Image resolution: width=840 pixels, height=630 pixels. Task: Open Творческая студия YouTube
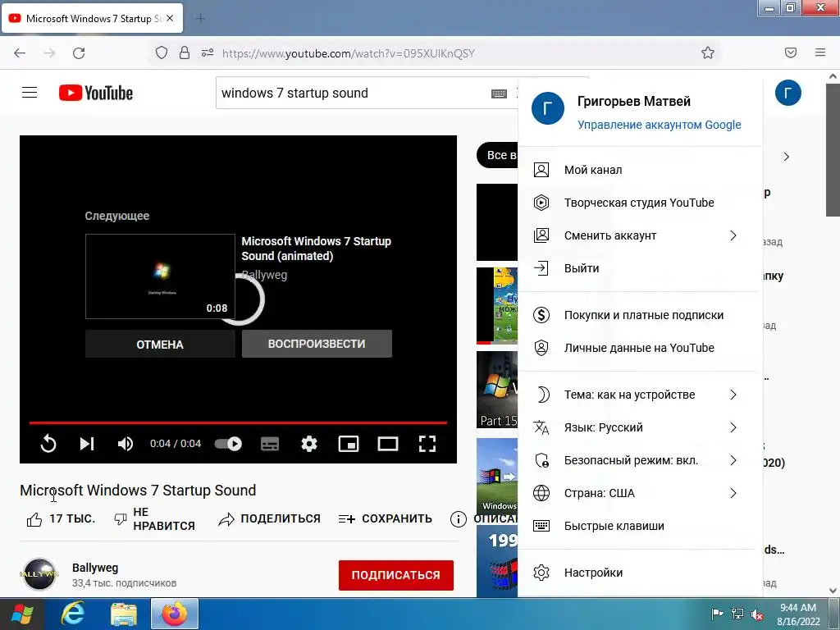(x=640, y=203)
